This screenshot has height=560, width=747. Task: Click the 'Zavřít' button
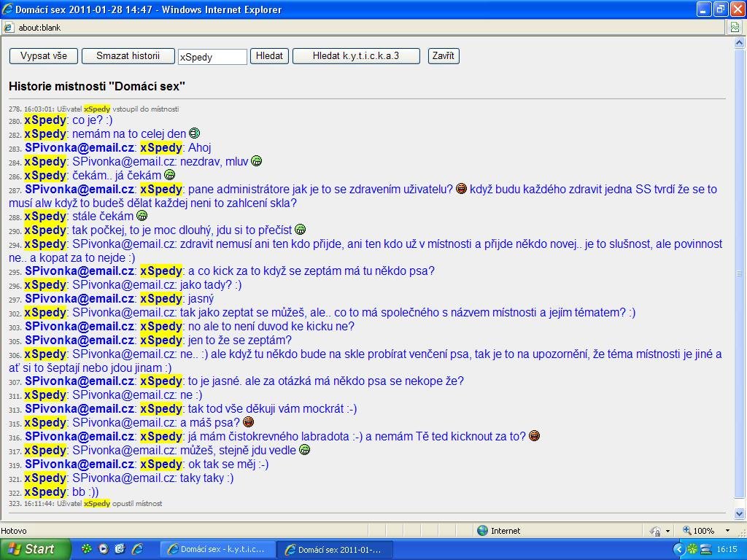coord(443,56)
